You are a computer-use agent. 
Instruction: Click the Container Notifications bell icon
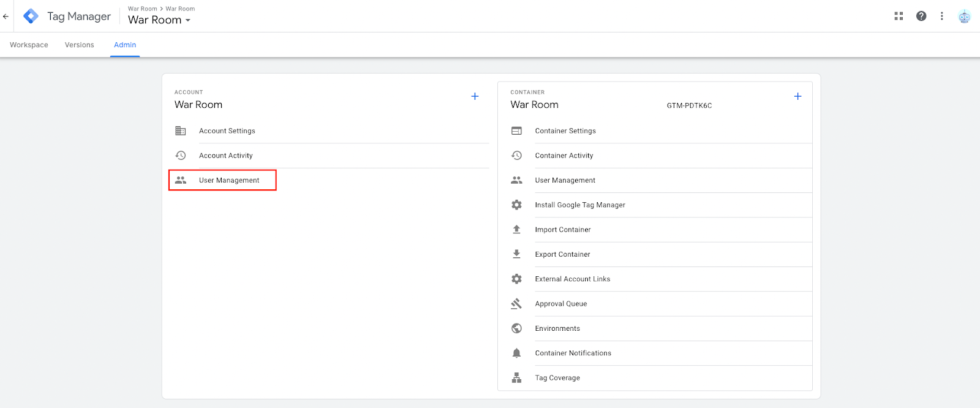click(x=516, y=353)
